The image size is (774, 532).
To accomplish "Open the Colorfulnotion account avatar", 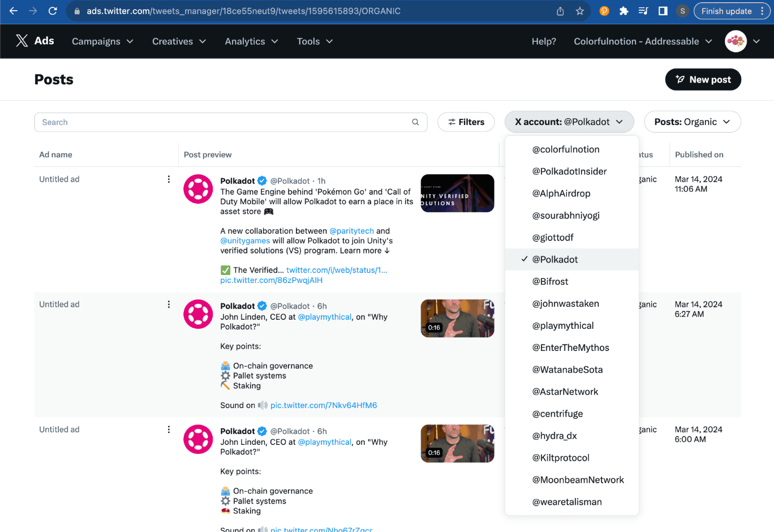I will coord(736,41).
